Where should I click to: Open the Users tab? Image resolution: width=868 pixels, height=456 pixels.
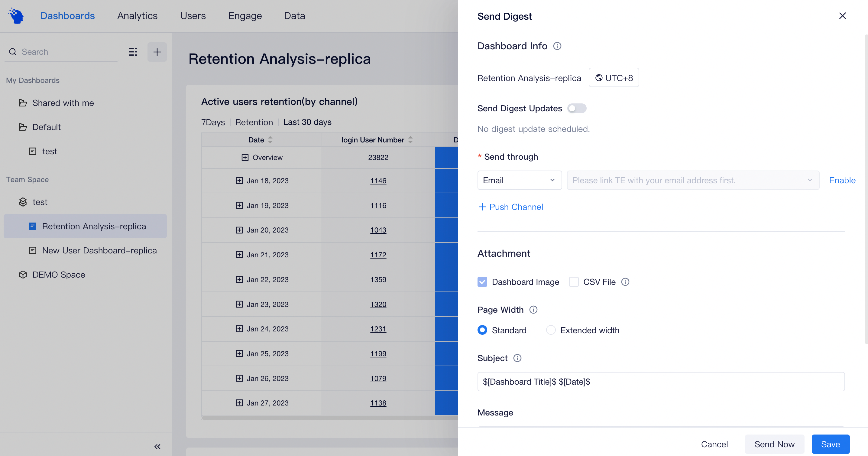coord(193,16)
